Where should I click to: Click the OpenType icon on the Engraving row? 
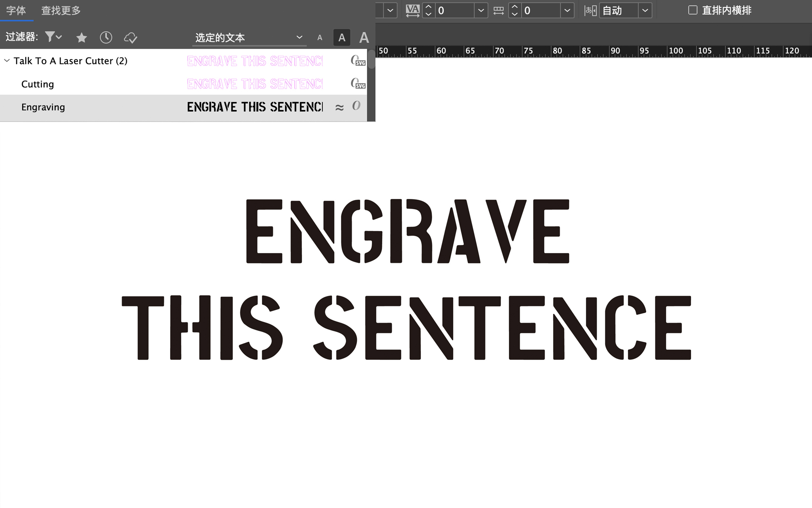coord(356,106)
